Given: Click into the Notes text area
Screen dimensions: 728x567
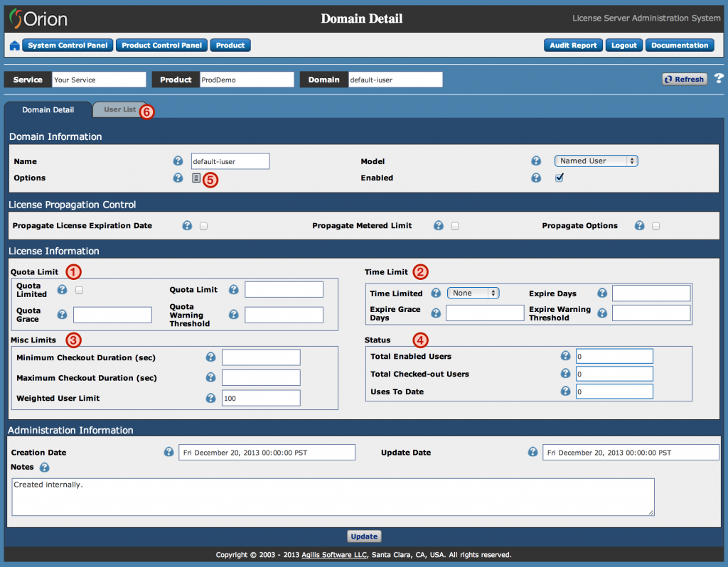Looking at the screenshot, I should 333,496.
